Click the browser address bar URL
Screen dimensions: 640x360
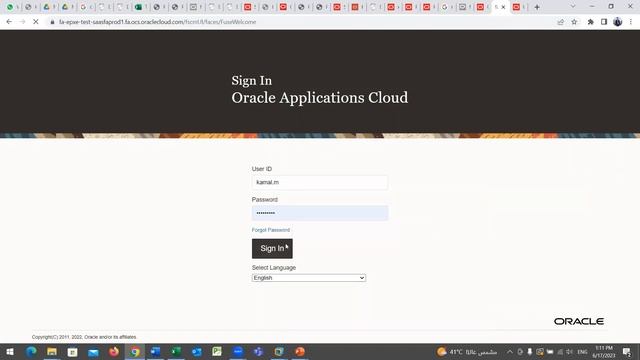coord(158,22)
